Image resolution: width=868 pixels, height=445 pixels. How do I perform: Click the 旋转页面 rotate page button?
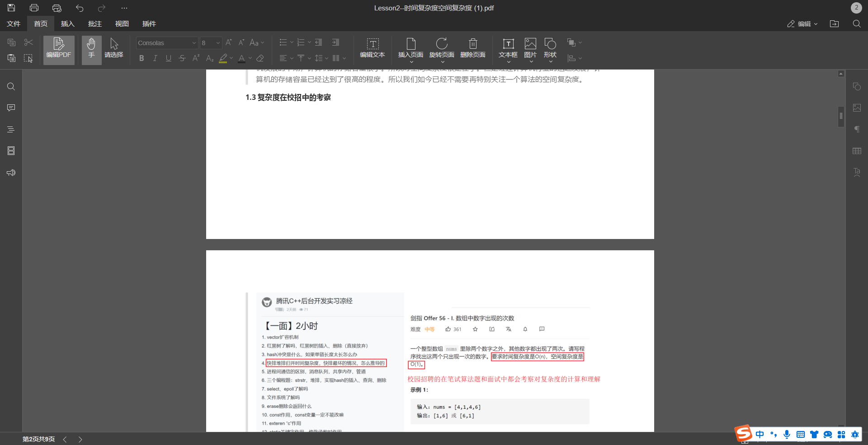(442, 50)
